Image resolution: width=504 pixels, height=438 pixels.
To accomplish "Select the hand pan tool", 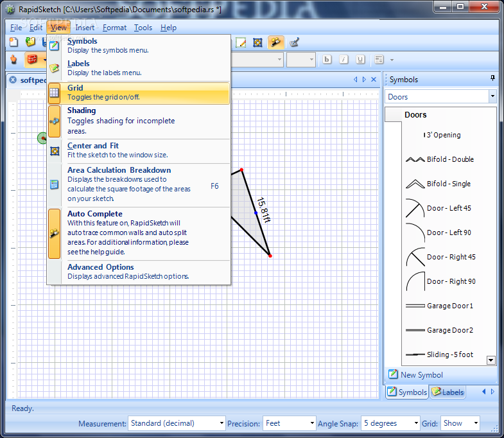I will [x=13, y=60].
